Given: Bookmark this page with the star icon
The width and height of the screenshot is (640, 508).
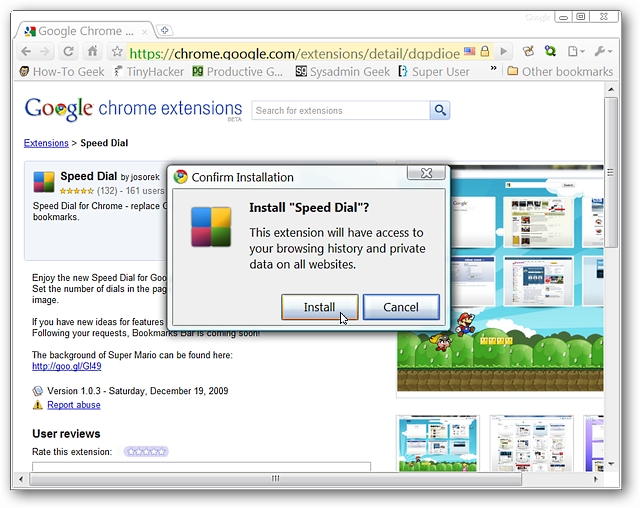Looking at the screenshot, I should click(x=117, y=52).
